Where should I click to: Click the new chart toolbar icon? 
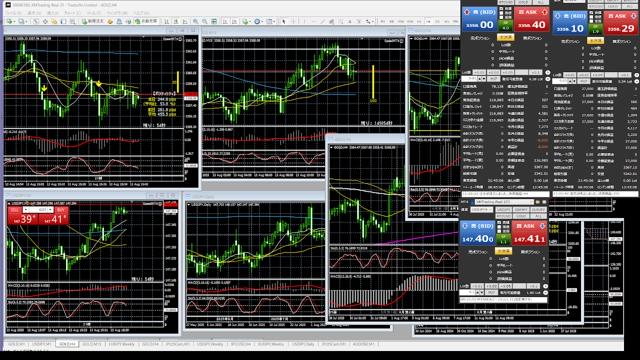coord(10,21)
